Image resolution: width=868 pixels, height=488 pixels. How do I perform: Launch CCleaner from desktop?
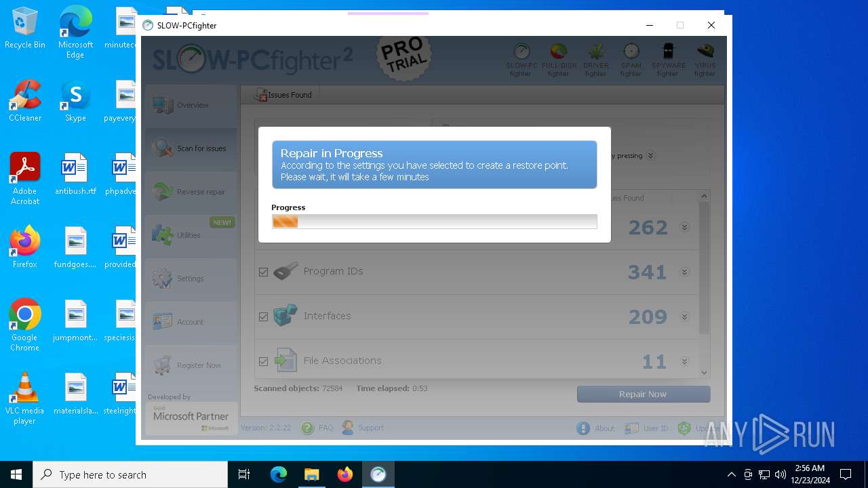25,101
